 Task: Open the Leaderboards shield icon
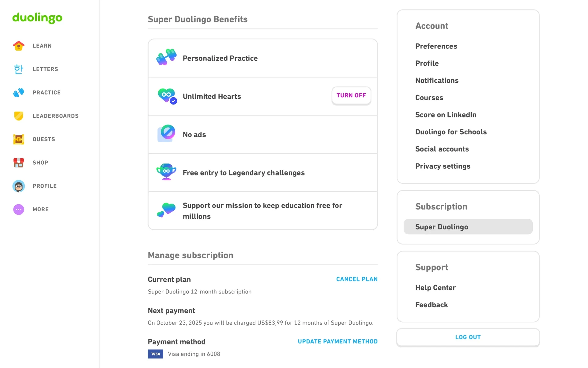pos(19,116)
